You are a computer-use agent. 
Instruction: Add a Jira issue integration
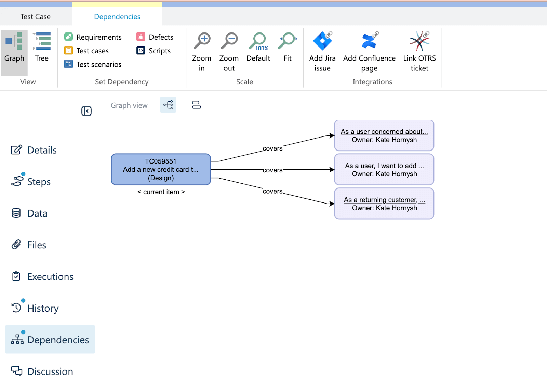(322, 51)
